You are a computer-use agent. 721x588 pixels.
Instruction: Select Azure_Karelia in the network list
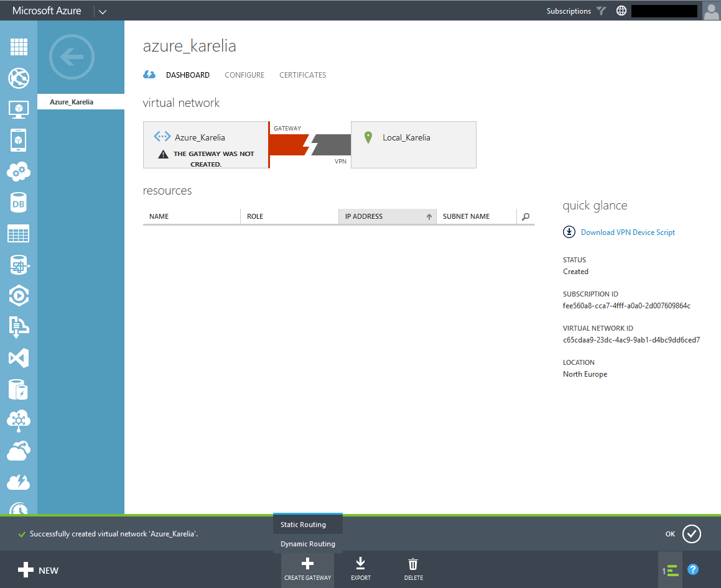point(80,101)
